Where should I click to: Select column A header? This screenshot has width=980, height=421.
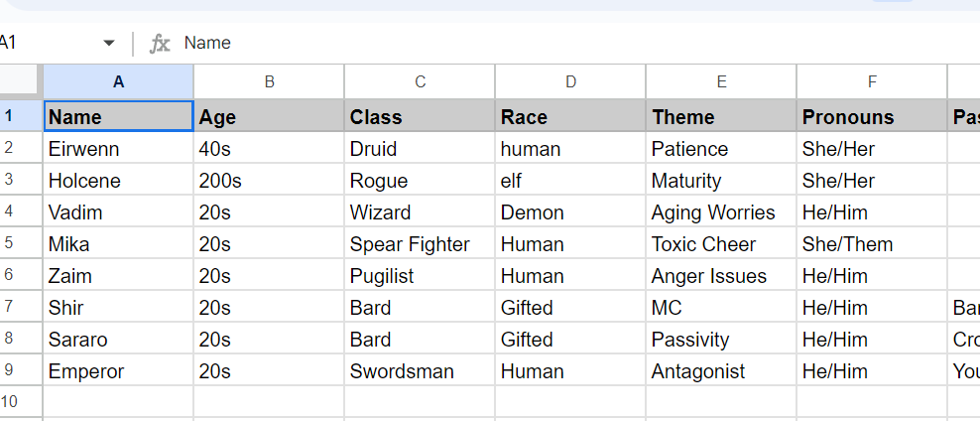(118, 81)
